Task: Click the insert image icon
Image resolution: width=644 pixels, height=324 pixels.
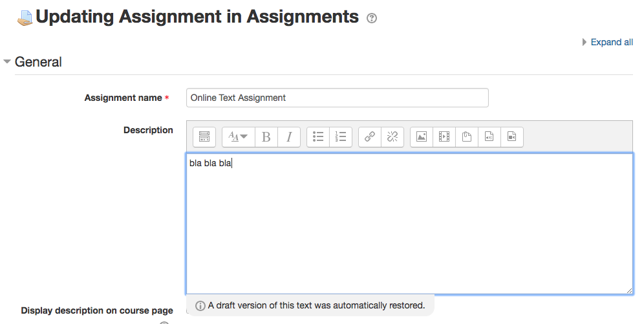Action: [x=422, y=136]
